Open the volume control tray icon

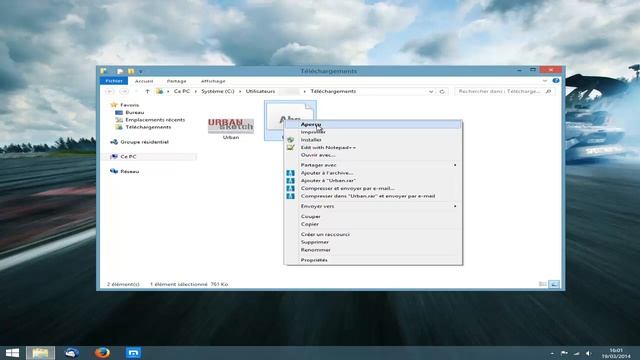589,353
